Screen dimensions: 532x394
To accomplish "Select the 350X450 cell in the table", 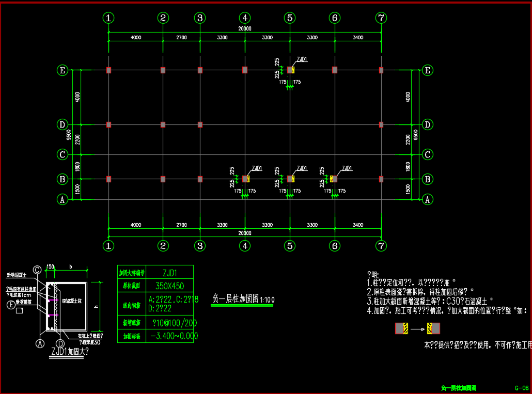I will [170, 286].
